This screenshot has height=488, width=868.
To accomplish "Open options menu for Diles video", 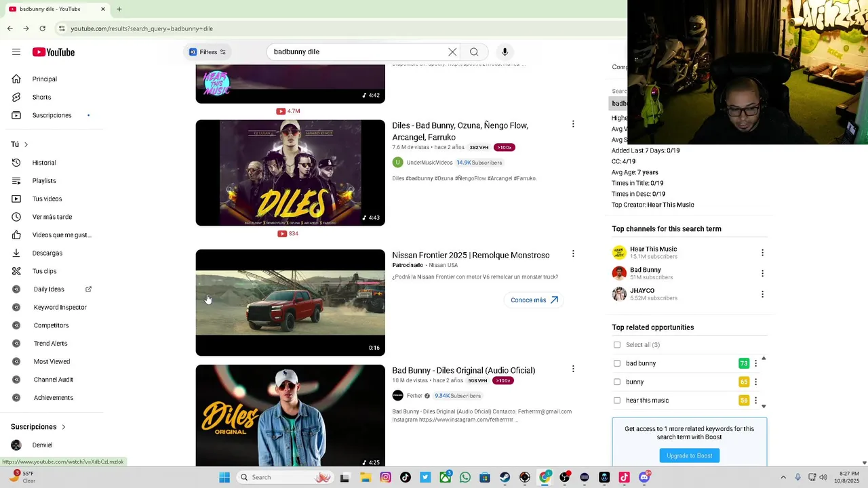I will [x=573, y=124].
